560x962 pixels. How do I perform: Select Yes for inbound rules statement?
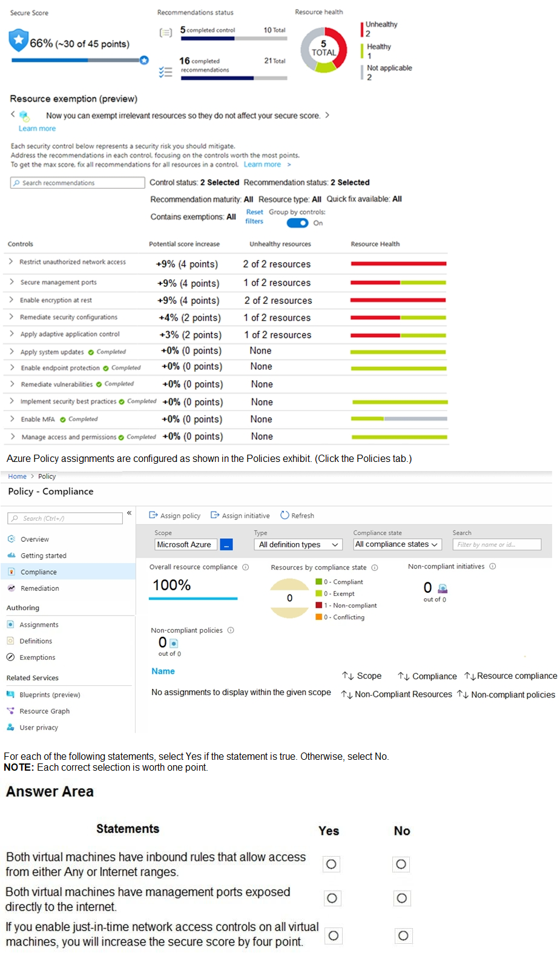331,864
